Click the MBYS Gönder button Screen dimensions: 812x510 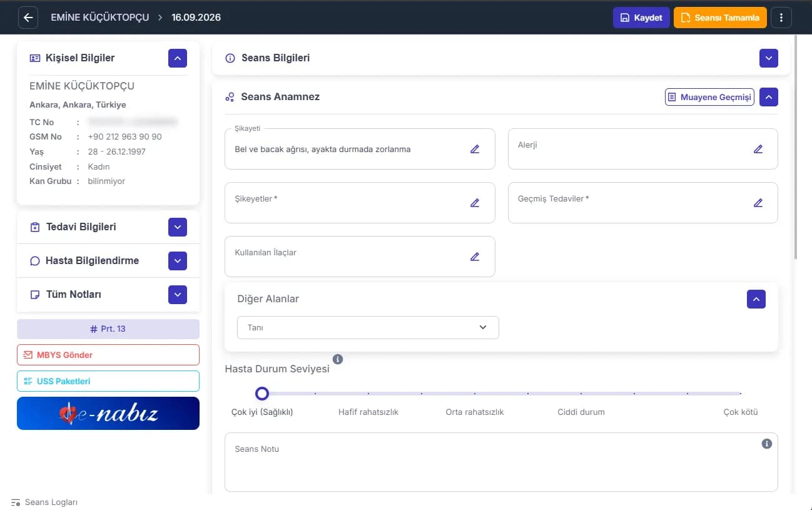tap(108, 355)
